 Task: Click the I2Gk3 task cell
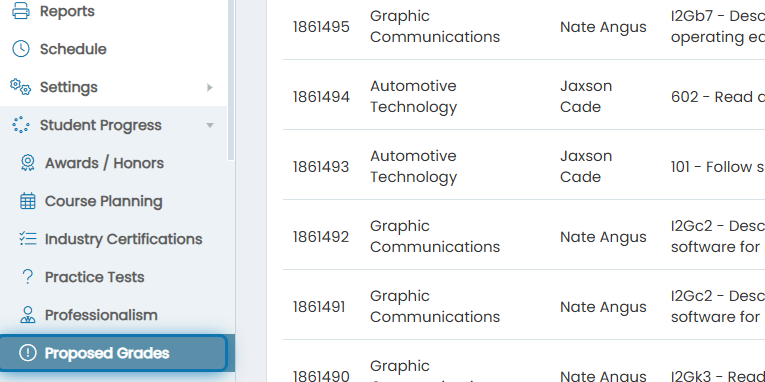pyautogui.click(x=718, y=376)
